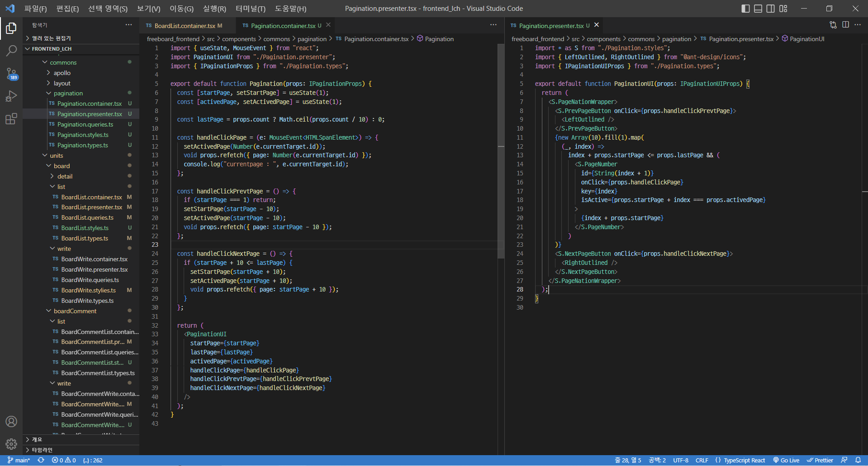The image size is (868, 466).
Task: Expand the detail folder
Action: [x=65, y=176]
